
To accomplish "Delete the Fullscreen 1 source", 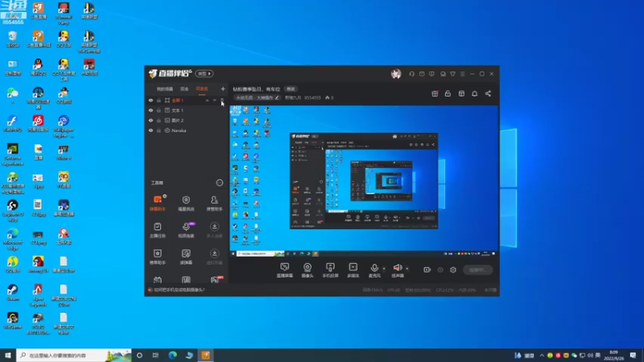I will 222,100.
